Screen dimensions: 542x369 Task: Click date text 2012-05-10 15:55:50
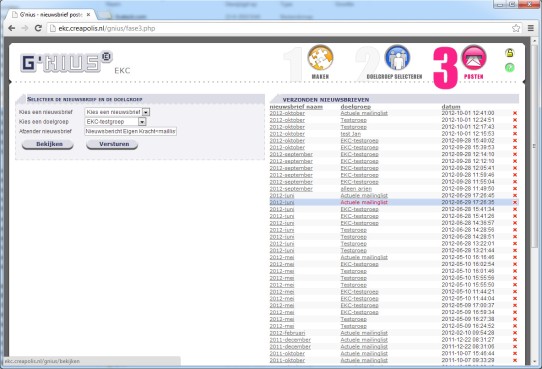click(x=468, y=285)
